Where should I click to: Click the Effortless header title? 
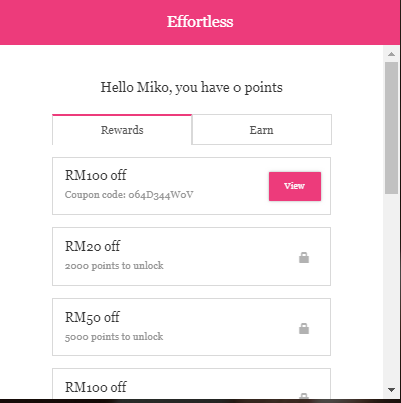tap(200, 22)
